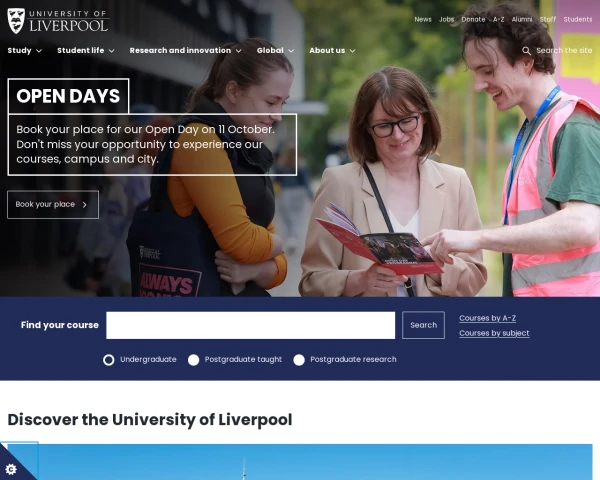This screenshot has width=600, height=480.
Task: Visit the Alumni link
Action: (x=522, y=20)
